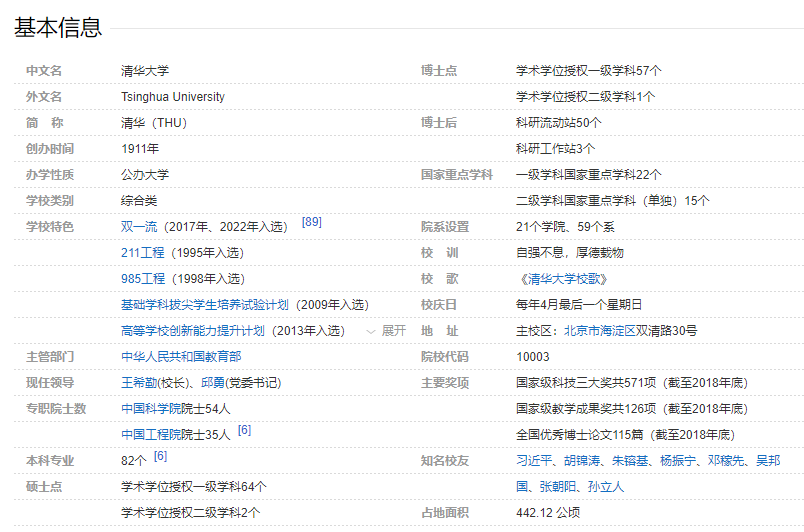Open alumnus 胡锦涛 link
The image size is (804, 532).
pyautogui.click(x=582, y=461)
